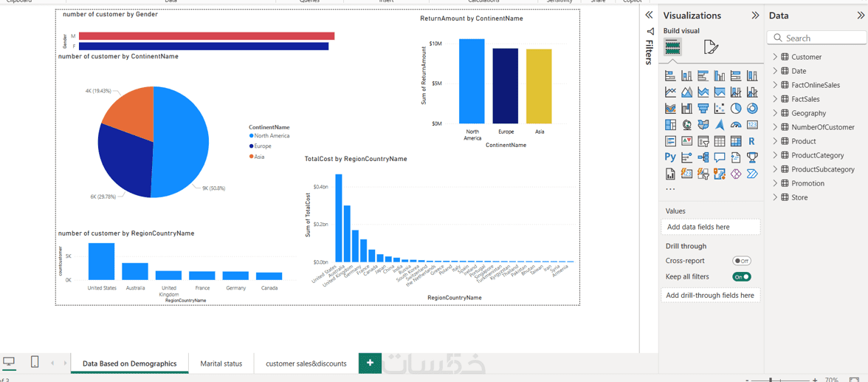Choose the Waterfall chart visual
The image size is (868, 382).
coord(686,109)
